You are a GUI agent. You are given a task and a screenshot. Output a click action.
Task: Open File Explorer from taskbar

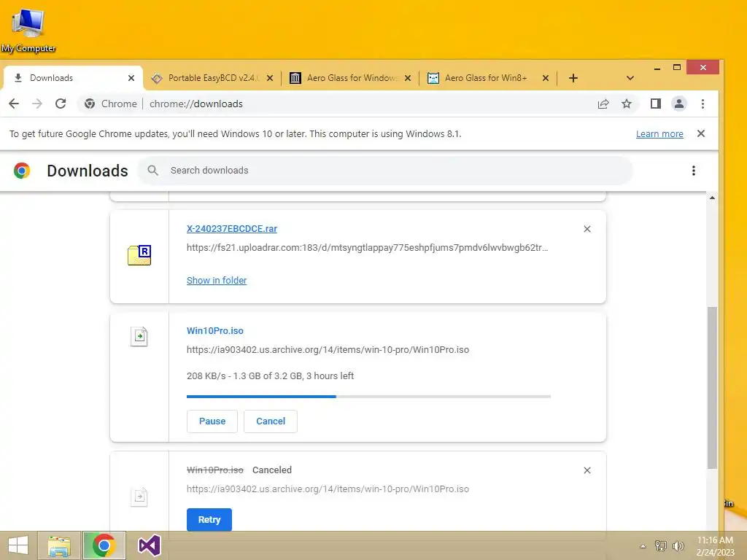(58, 545)
